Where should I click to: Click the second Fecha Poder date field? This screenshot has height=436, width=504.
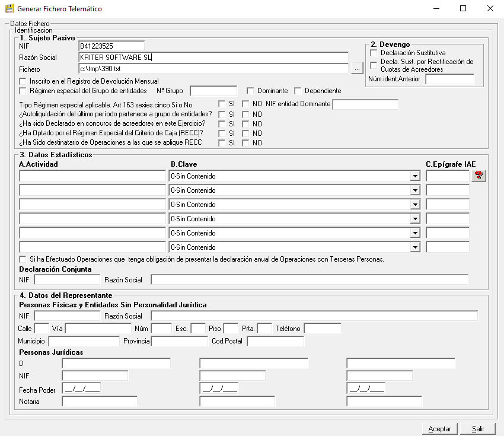pyautogui.click(x=219, y=389)
